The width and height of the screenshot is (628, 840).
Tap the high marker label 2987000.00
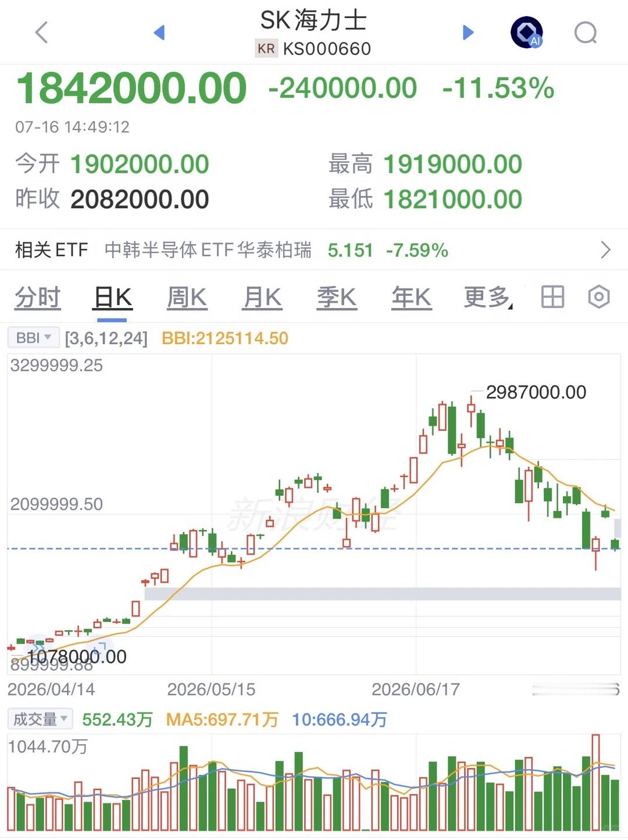pos(536,392)
